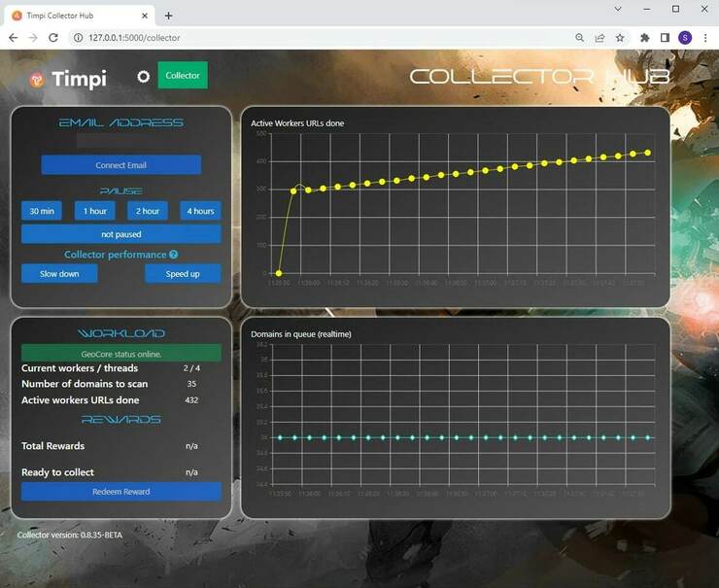The image size is (719, 588).
Task: Click the REWARDS heading
Action: pyautogui.click(x=121, y=420)
